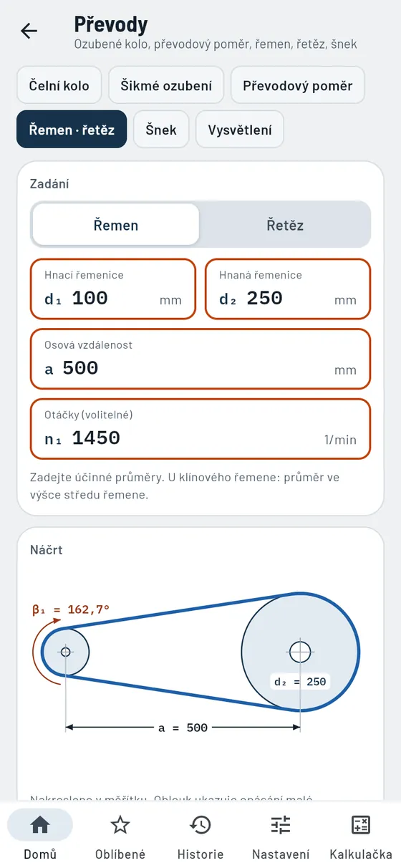Image resolution: width=401 pixels, height=868 pixels.
Task: Tap the d₂ = 250 label in sketch
Action: (300, 682)
